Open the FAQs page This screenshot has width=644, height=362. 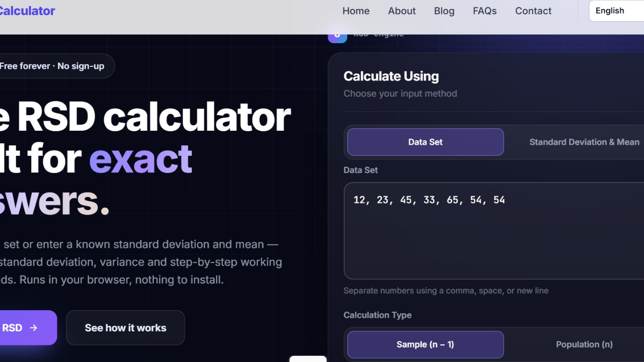pyautogui.click(x=485, y=11)
